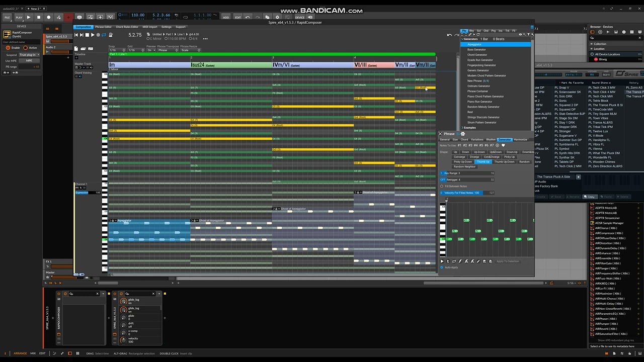Screen dimensions: 644x362
Task: Select Collection in the Bitwig browser
Action: [x=600, y=44]
